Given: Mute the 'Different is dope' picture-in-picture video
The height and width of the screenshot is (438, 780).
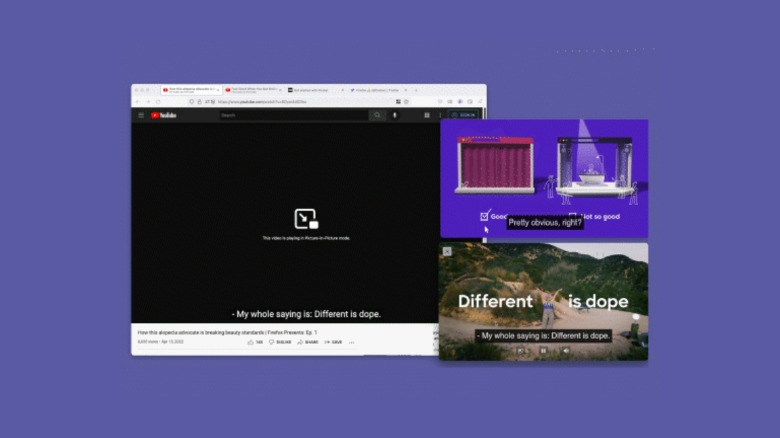Looking at the screenshot, I should (x=566, y=351).
